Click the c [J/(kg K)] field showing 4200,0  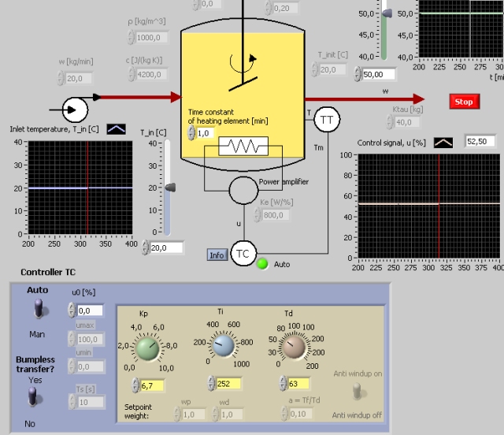click(x=152, y=74)
